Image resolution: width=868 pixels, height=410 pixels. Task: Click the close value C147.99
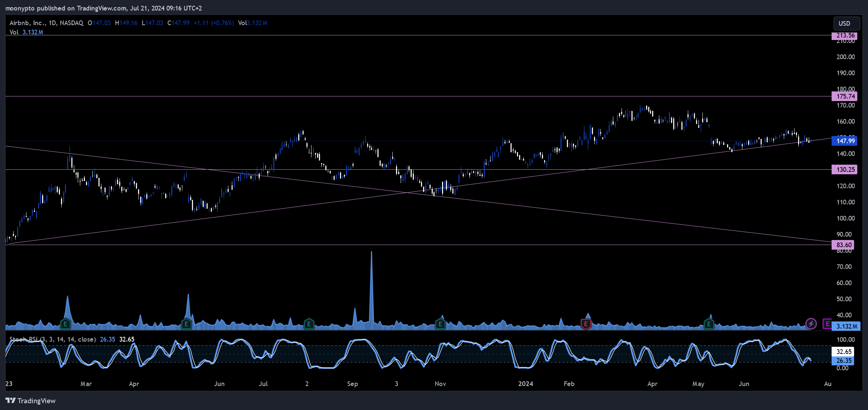178,23
